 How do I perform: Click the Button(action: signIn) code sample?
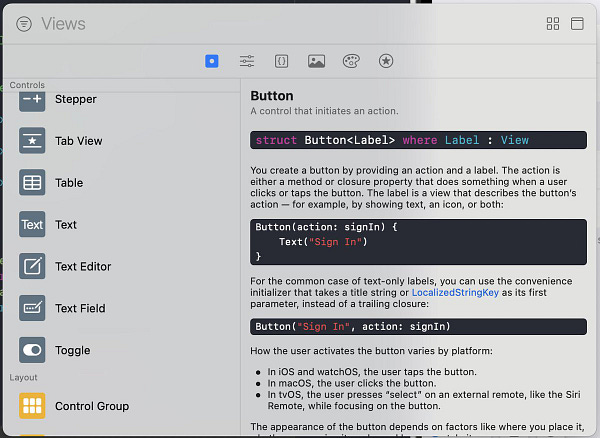coord(418,242)
